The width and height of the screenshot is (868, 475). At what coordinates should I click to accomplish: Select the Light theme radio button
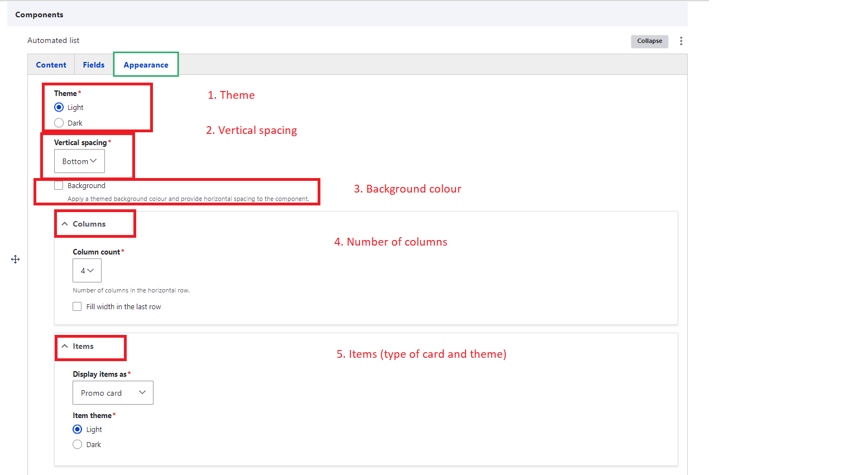pyautogui.click(x=59, y=107)
